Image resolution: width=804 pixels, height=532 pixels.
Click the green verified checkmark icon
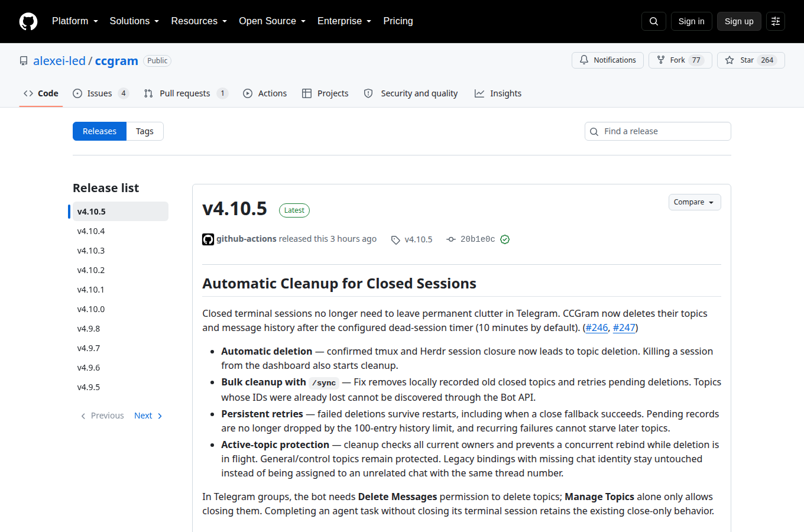pos(505,239)
